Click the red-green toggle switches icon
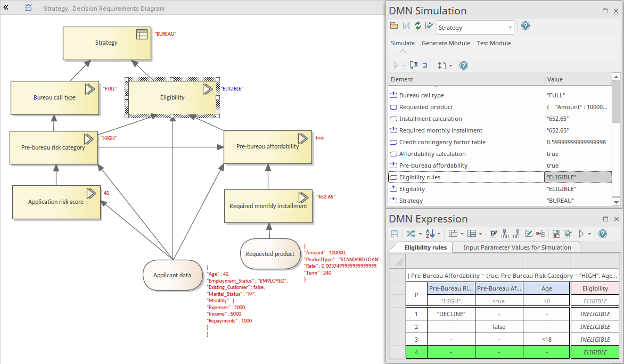Viewport: 624px width, 364px height. pos(556,234)
